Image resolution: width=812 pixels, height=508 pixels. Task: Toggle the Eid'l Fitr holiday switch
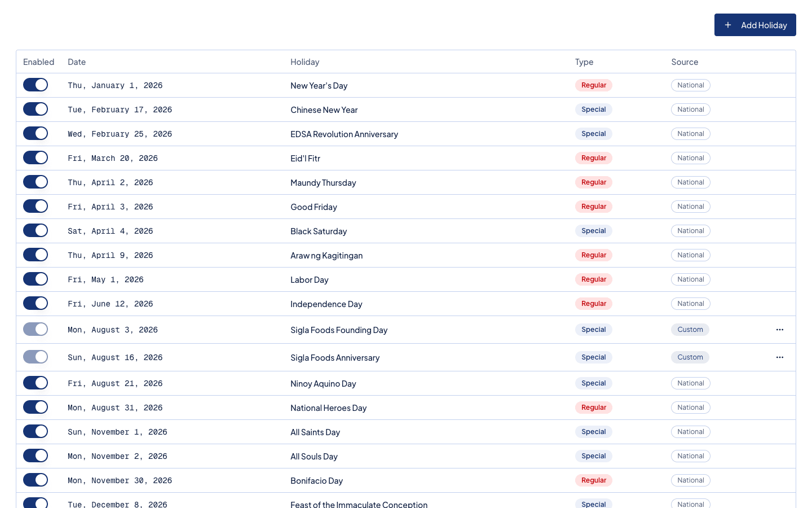coord(36,157)
